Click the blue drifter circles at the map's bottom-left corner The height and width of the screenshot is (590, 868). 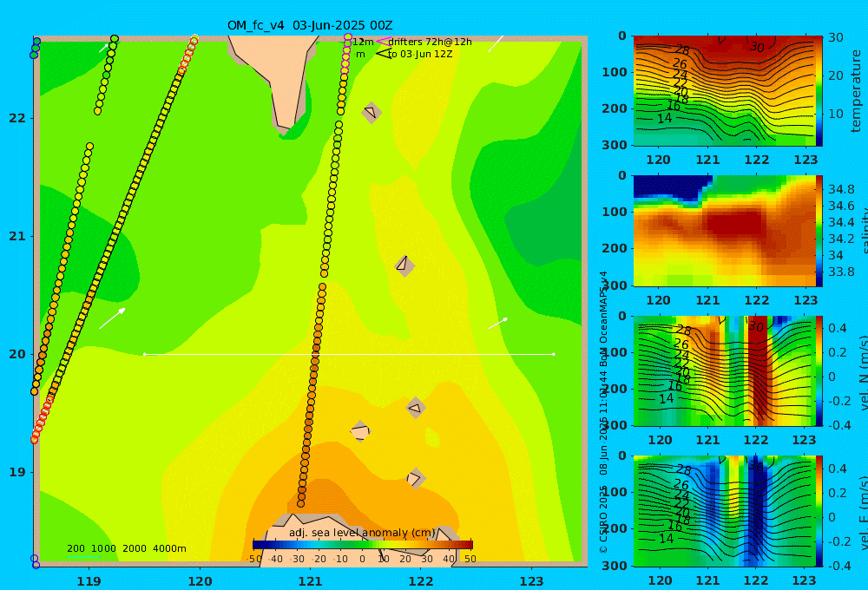[x=35, y=561]
